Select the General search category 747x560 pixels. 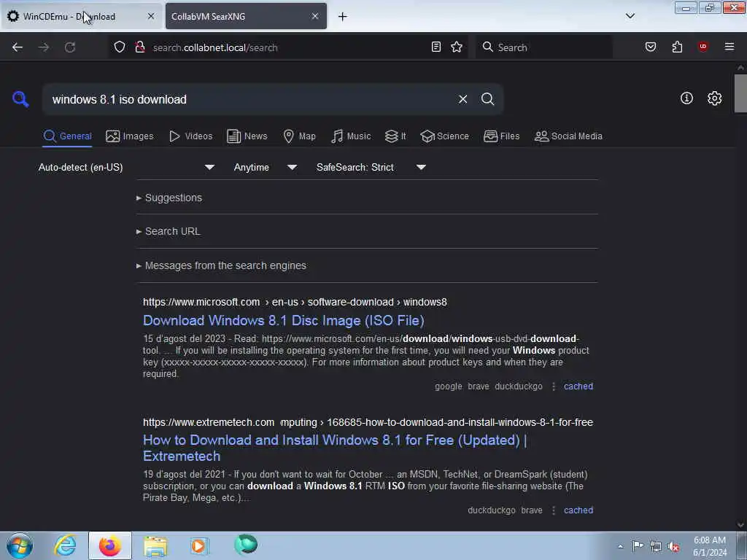(67, 136)
